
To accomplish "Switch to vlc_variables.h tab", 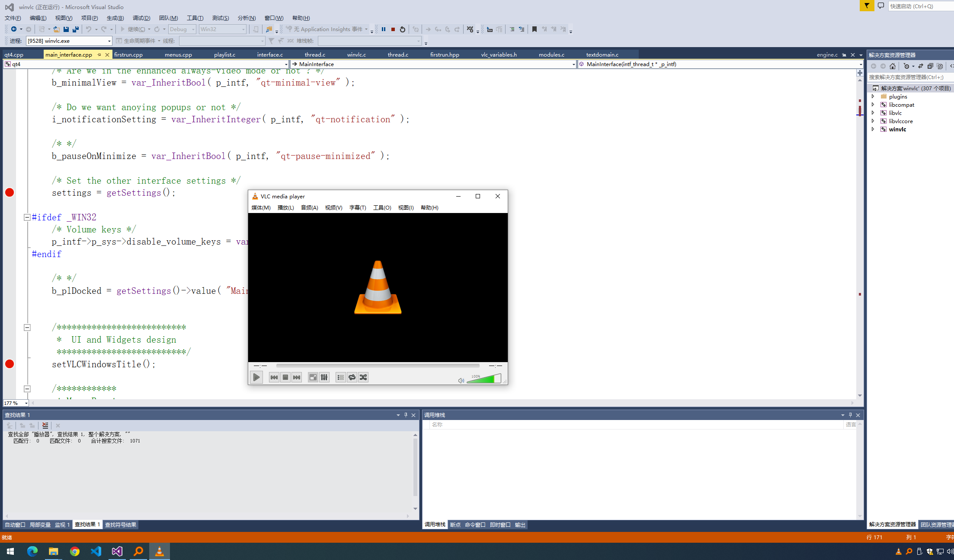I will point(499,55).
